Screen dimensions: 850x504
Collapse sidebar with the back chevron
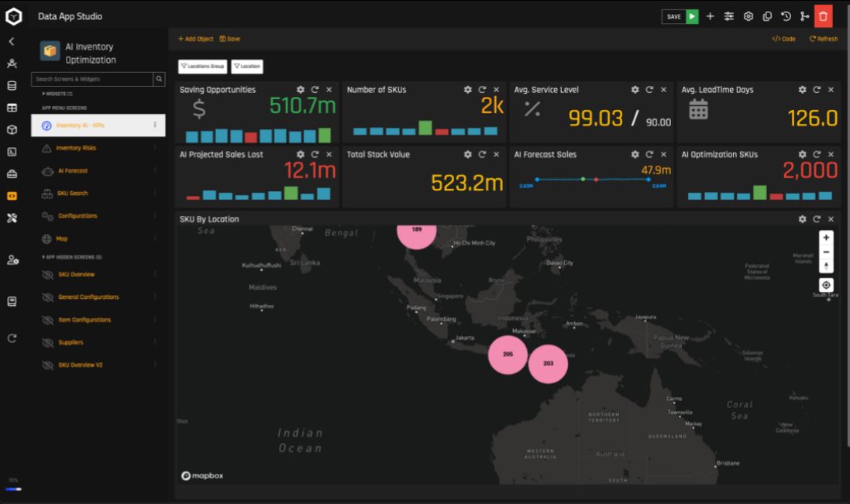click(12, 41)
